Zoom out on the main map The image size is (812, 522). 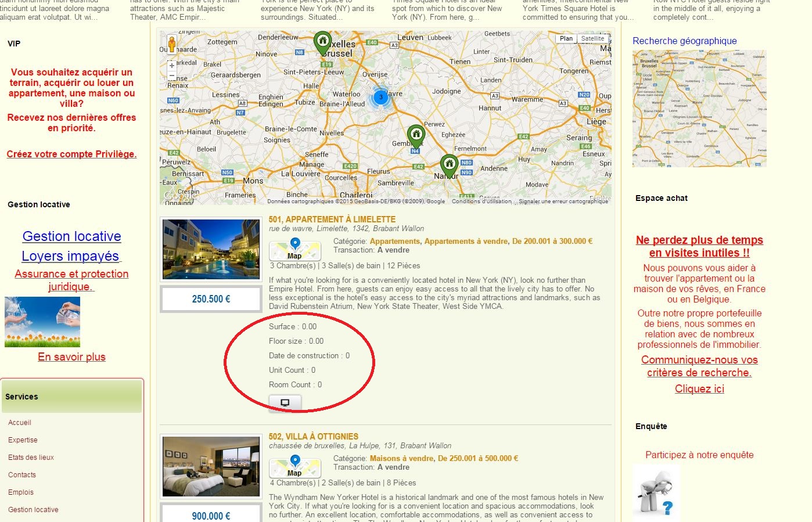172,76
